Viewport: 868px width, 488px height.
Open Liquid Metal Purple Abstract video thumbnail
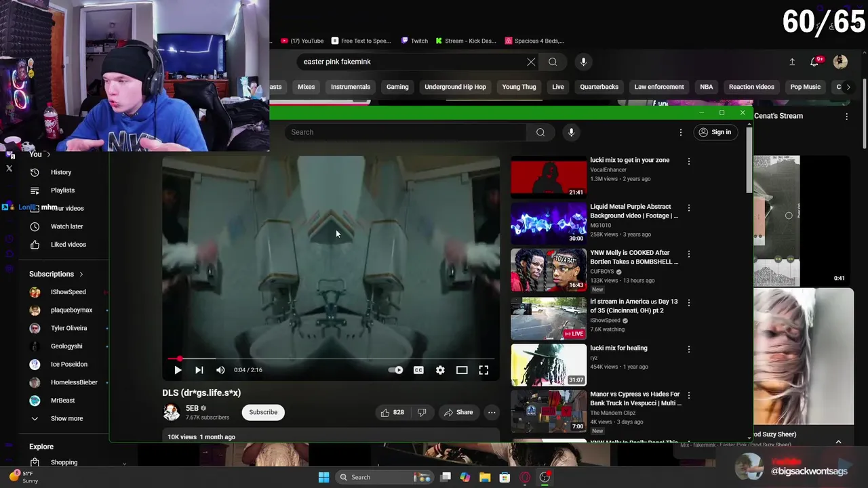point(549,223)
